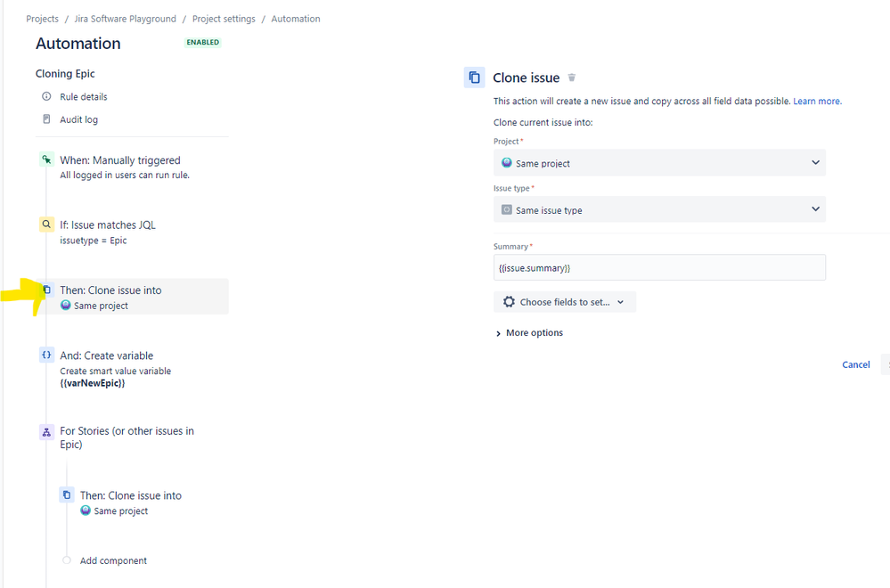Open Rule details

(84, 96)
